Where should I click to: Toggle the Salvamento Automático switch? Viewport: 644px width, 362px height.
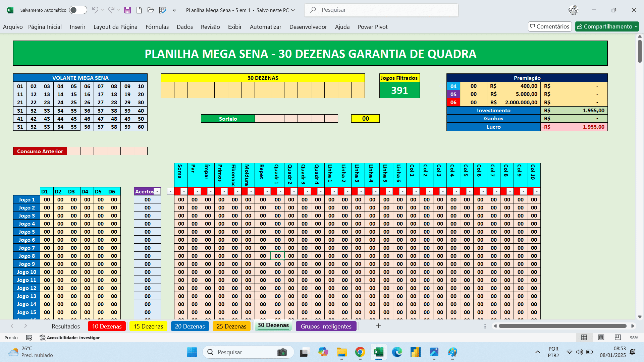tap(78, 10)
